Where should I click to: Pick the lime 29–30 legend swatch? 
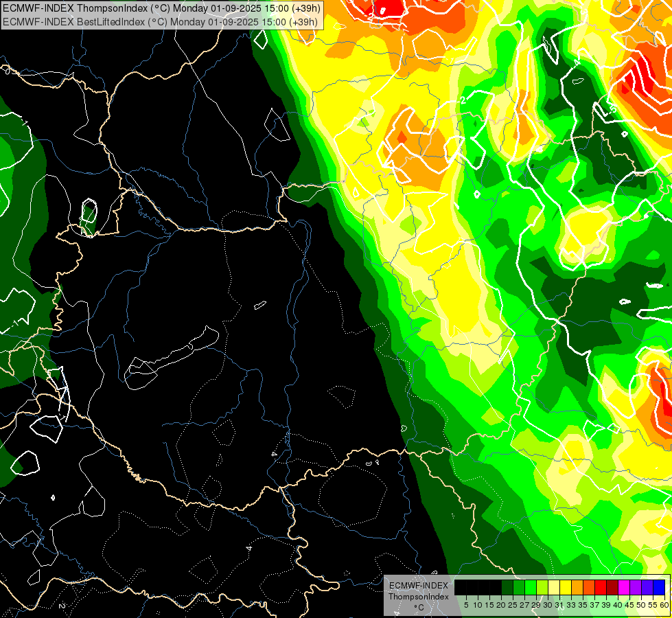point(542,588)
